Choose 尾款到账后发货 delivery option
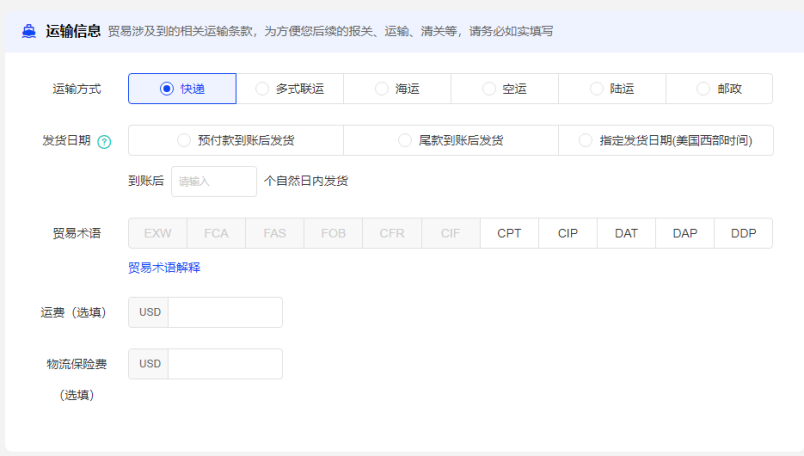804x456 pixels. click(x=450, y=141)
